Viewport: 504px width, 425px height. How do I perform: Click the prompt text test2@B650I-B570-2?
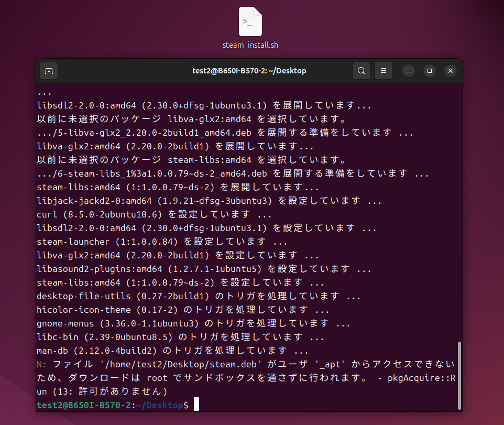(x=84, y=405)
